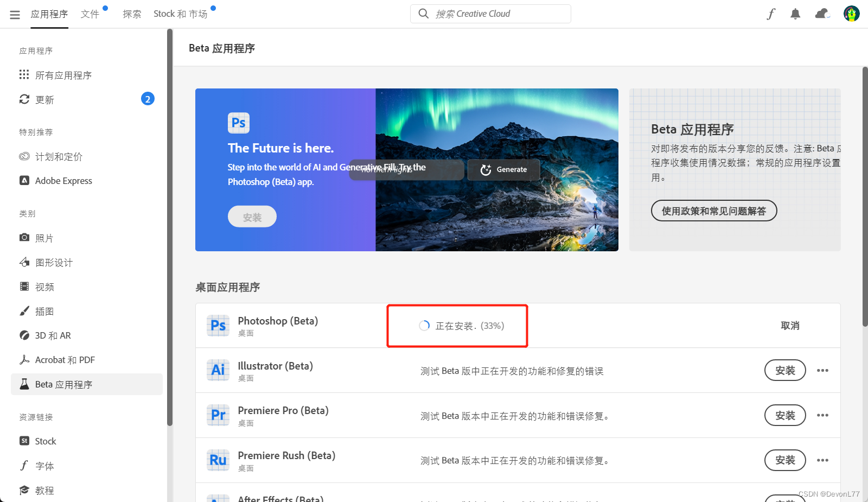The width and height of the screenshot is (868, 502).
Task: Open more options for Illustrator (Beta)
Action: click(822, 370)
